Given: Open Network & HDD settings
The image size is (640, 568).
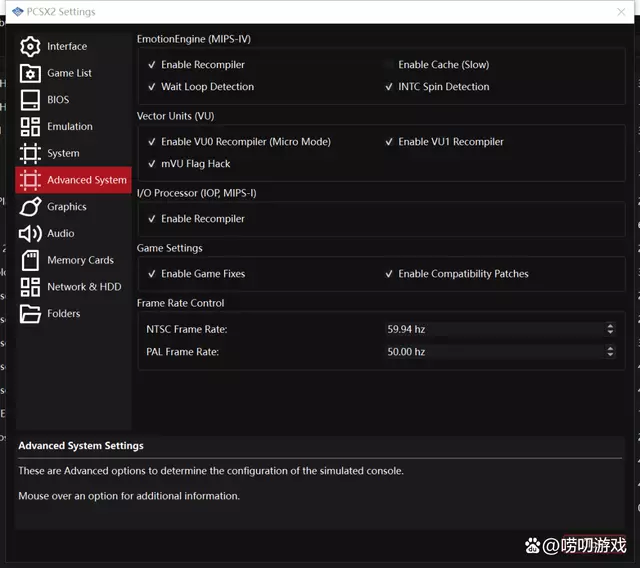Looking at the screenshot, I should click(73, 287).
